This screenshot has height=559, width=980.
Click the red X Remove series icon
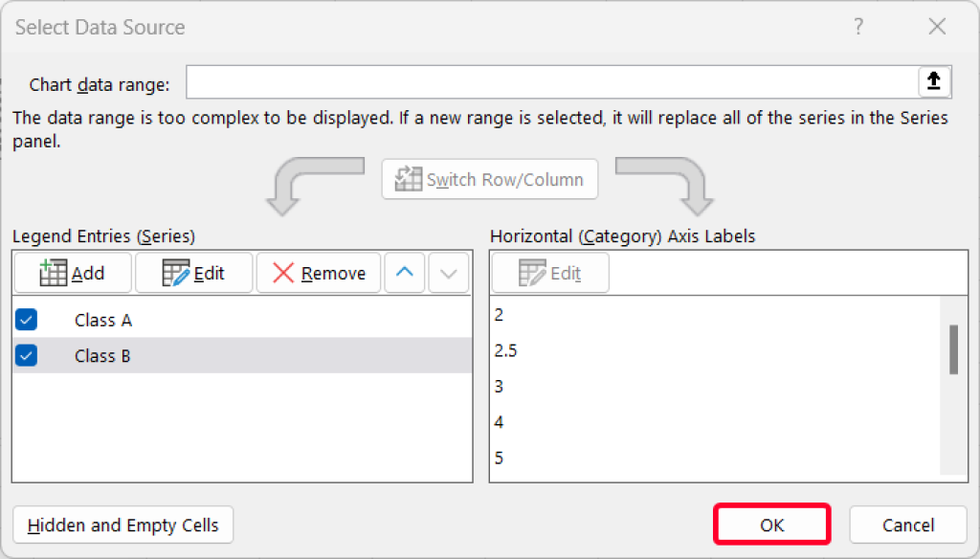[x=284, y=273]
